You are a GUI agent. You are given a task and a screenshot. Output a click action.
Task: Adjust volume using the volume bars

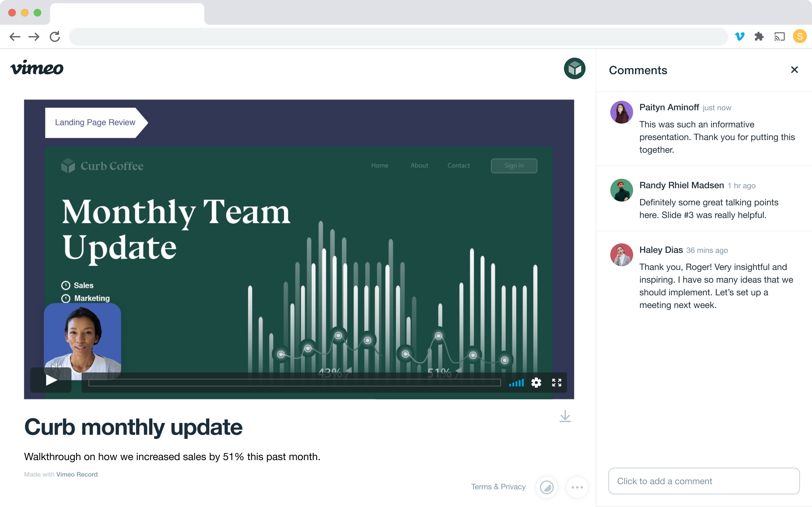(516, 382)
